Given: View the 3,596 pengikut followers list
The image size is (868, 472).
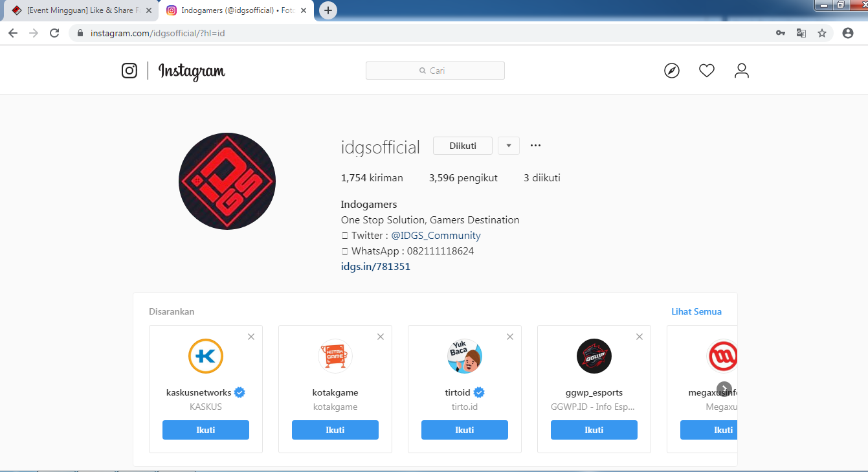Looking at the screenshot, I should coord(463,178).
